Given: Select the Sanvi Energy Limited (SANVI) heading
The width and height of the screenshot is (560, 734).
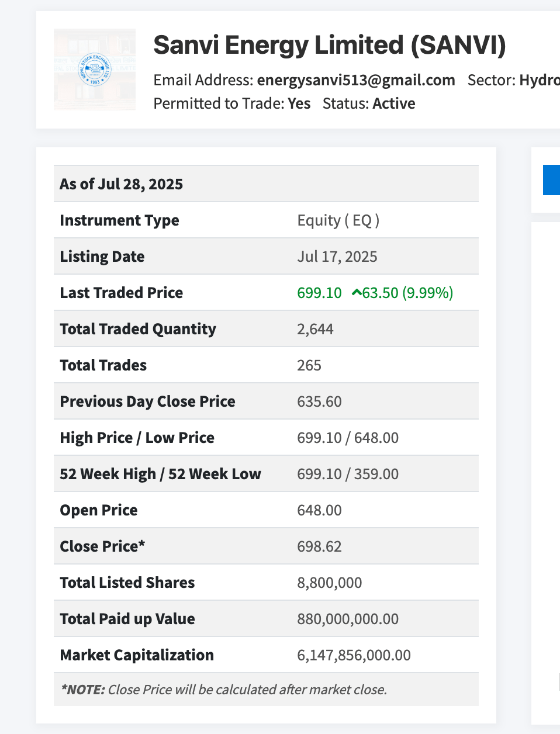Looking at the screenshot, I should pos(330,45).
